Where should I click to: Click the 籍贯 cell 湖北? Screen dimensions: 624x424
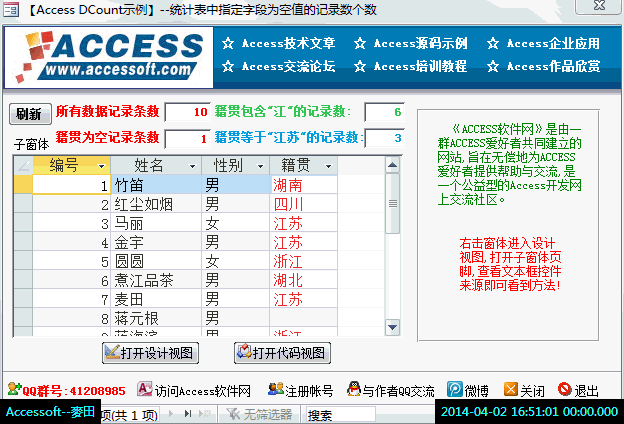pos(304,280)
